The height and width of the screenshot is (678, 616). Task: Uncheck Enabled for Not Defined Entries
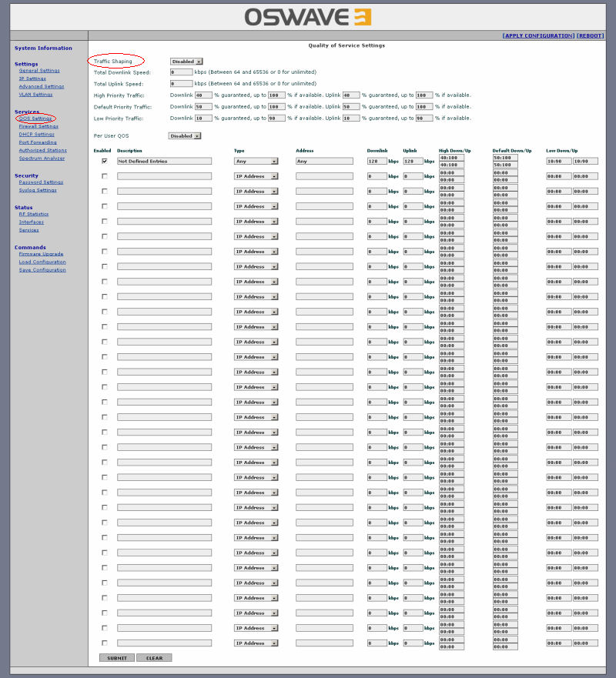[104, 161]
